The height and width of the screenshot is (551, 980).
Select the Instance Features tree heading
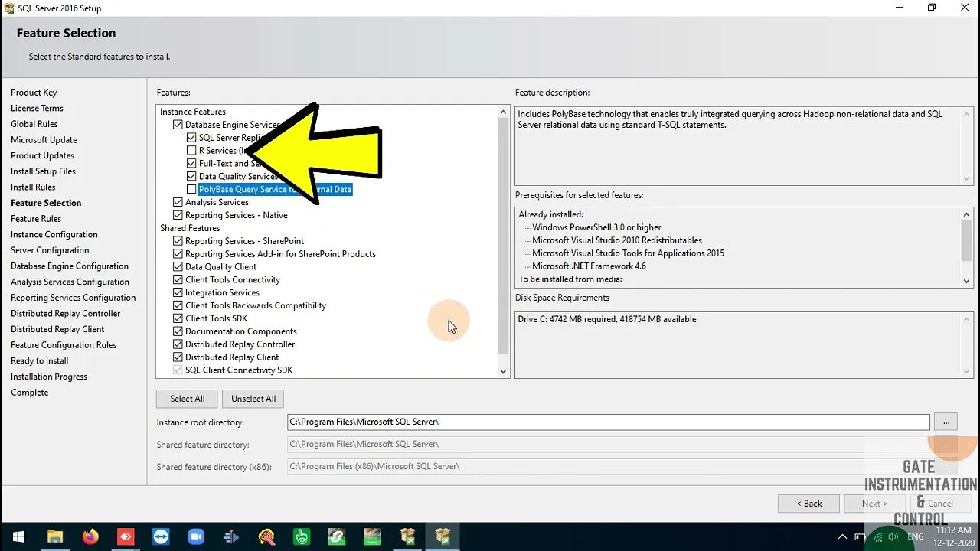(193, 112)
